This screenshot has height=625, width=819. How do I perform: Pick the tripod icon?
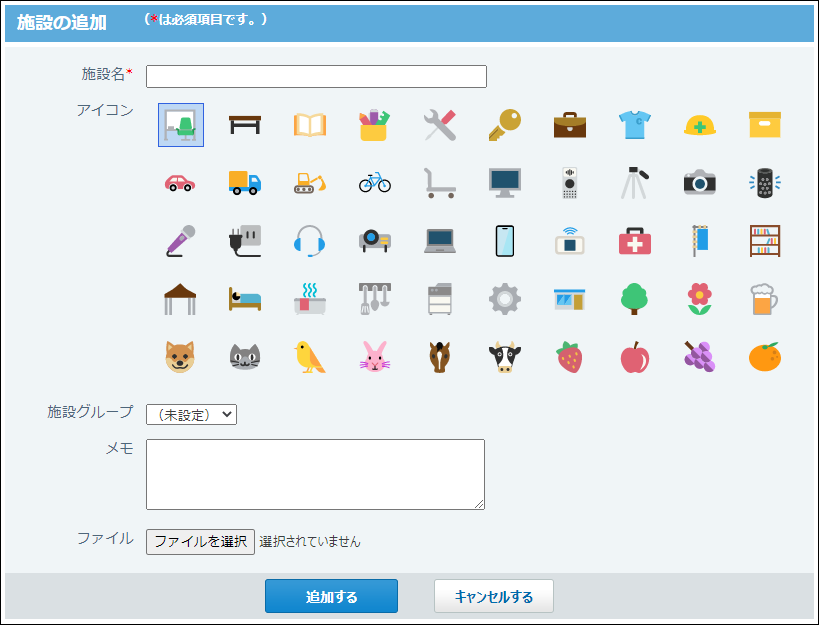pyautogui.click(x=635, y=183)
